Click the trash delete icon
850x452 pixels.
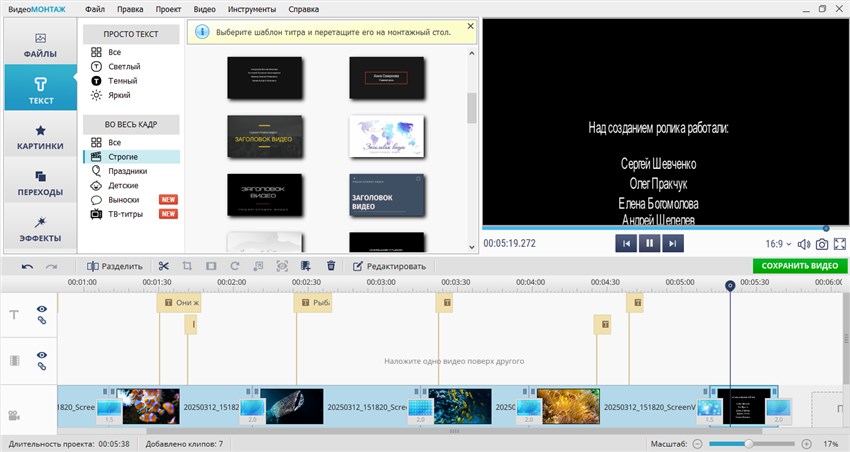coord(331,266)
